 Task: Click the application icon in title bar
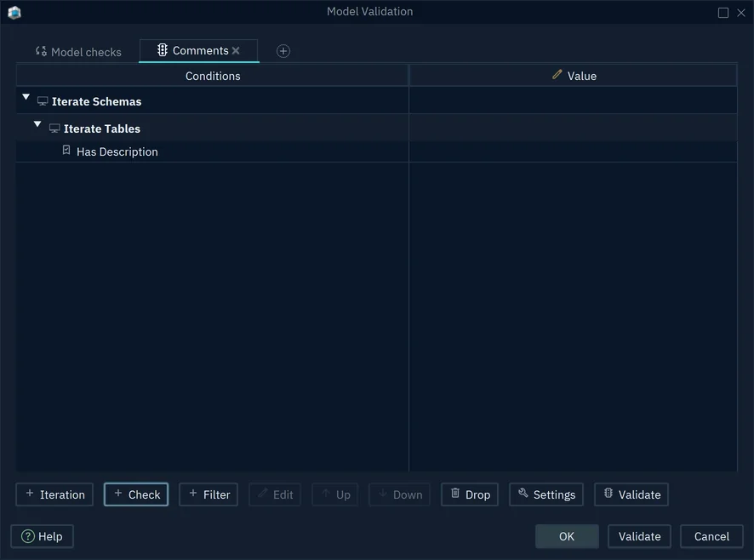click(x=14, y=12)
